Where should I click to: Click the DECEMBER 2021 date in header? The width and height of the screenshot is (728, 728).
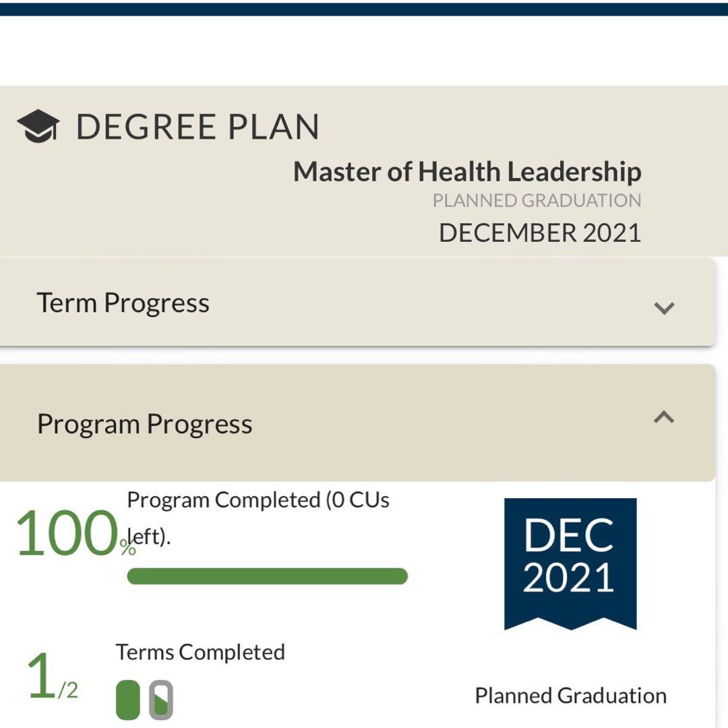click(539, 233)
